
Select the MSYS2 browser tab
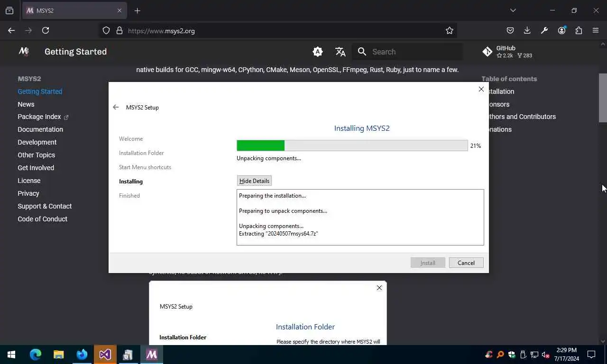click(x=74, y=10)
